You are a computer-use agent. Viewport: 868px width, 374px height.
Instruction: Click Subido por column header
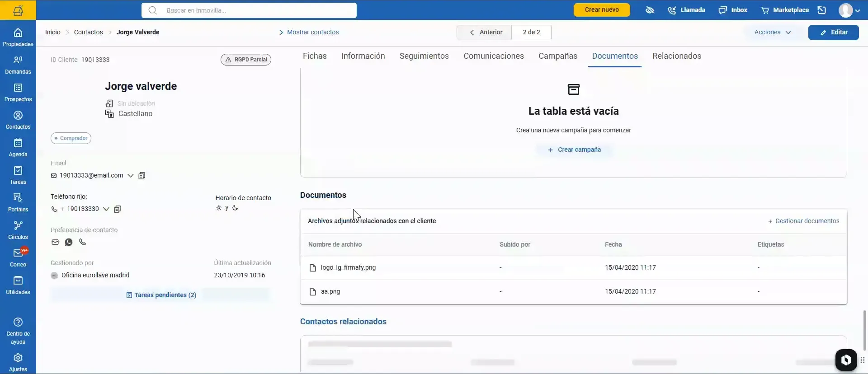[515, 244]
